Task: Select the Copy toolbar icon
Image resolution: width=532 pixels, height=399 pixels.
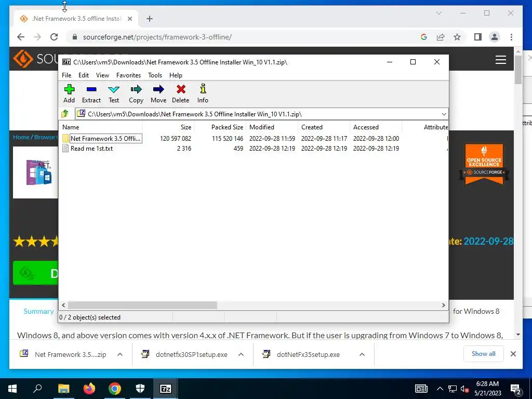Action: 136,94
